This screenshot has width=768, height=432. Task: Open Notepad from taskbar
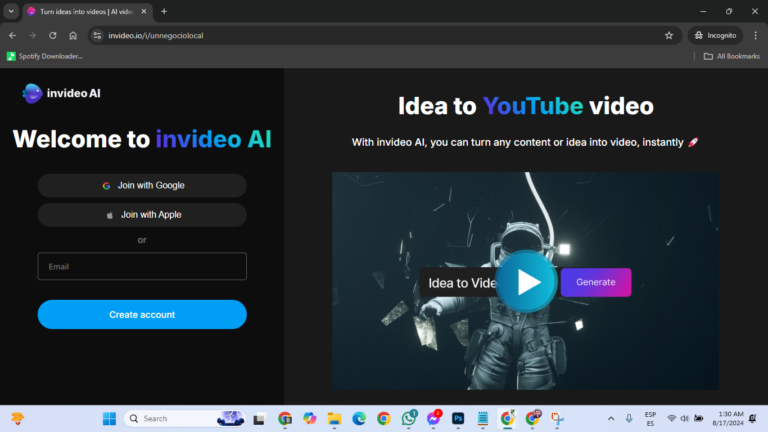click(483, 419)
